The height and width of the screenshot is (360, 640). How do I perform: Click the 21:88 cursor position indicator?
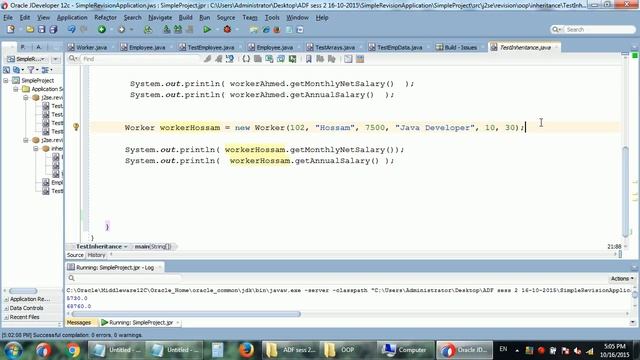614,247
